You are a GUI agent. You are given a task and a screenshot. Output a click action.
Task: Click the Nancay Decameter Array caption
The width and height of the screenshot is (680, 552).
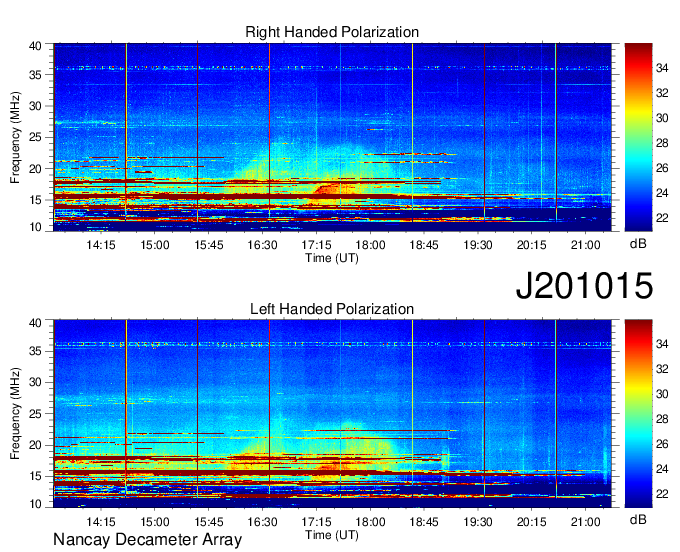click(x=147, y=539)
